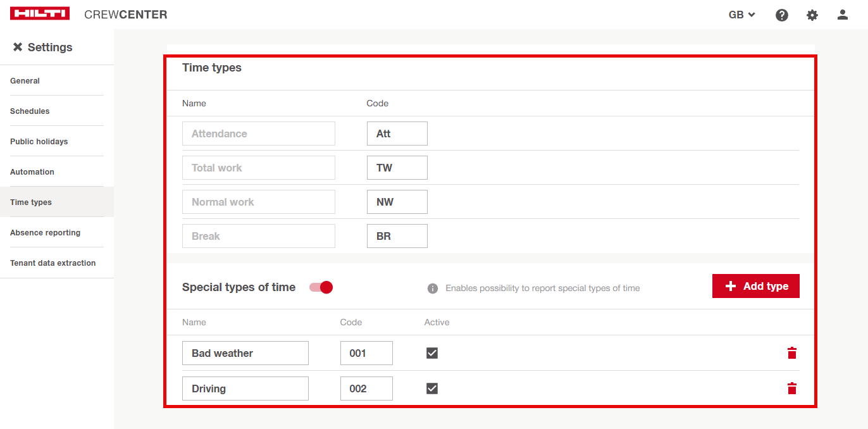This screenshot has width=868, height=429.
Task: Click the Driving code field 002
Action: [366, 389]
